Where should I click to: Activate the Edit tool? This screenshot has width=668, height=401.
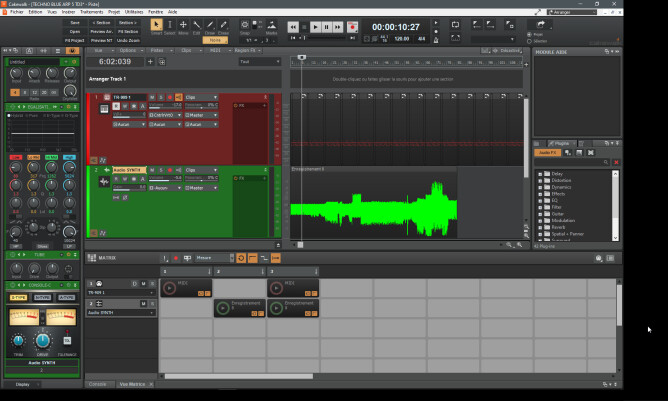point(196,25)
